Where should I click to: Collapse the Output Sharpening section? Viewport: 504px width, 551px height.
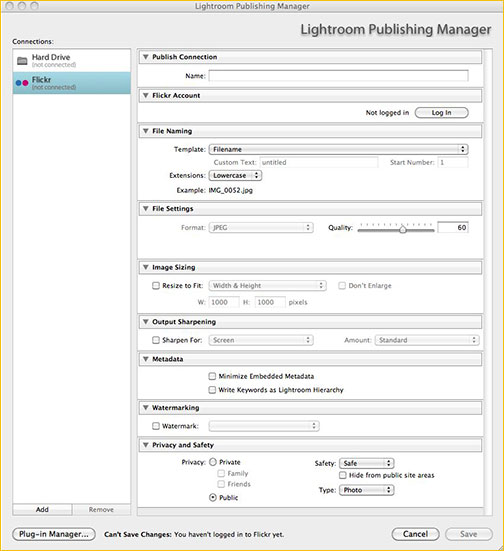pyautogui.click(x=146, y=322)
